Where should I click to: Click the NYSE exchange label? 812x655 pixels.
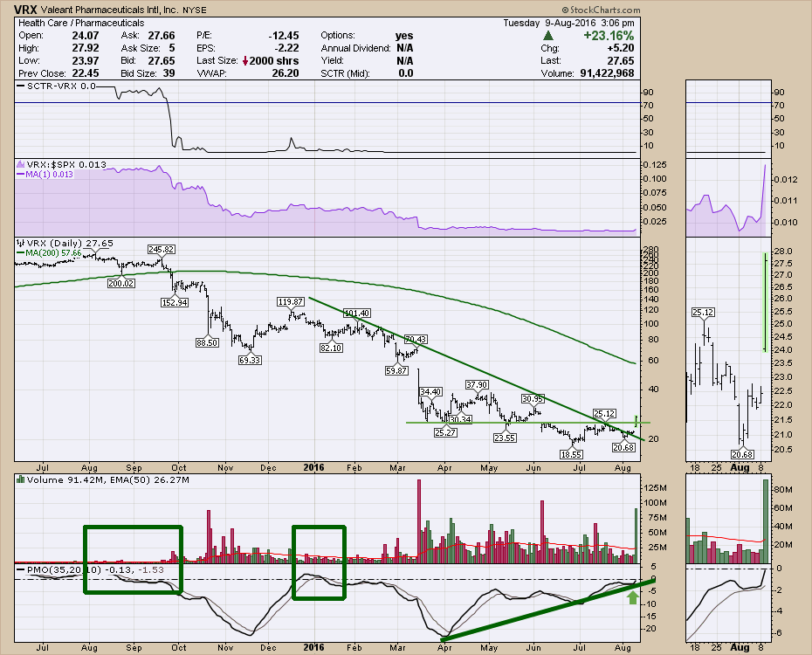194,10
